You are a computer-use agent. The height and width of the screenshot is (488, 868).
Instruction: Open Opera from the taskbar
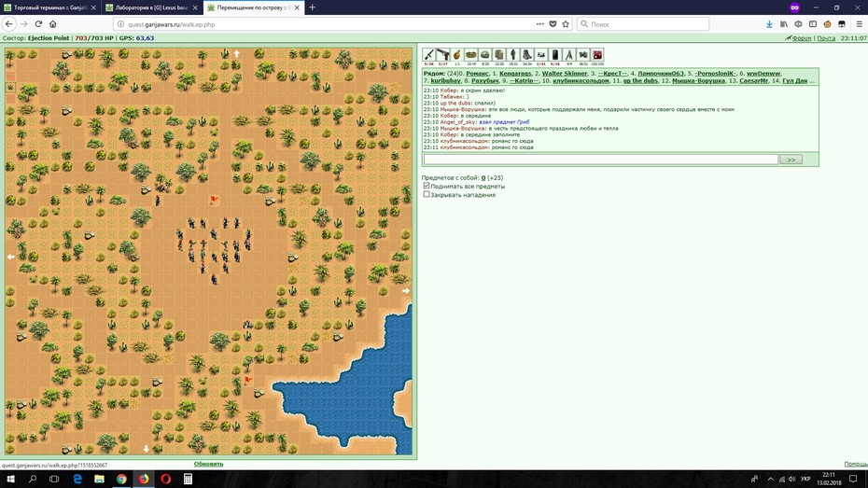tap(165, 480)
